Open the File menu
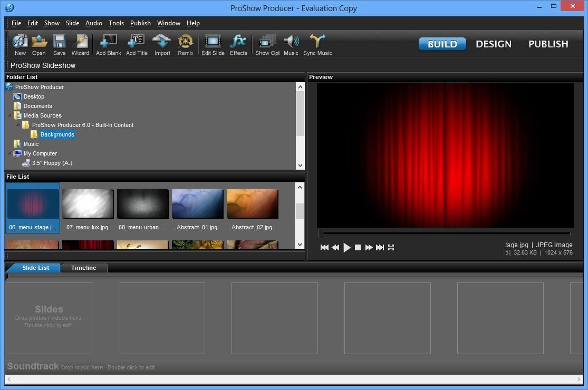This screenshot has height=390, width=588. 16,23
